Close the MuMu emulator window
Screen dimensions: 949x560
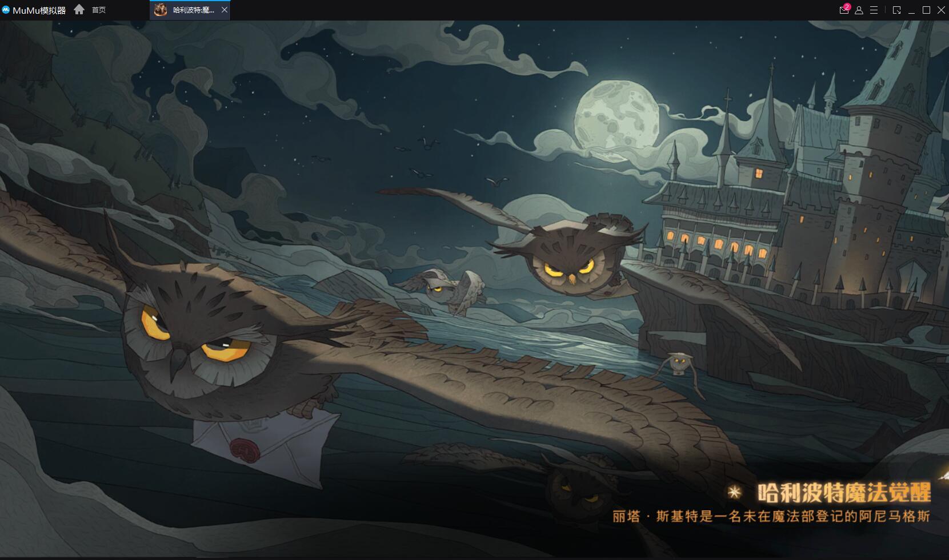tap(941, 10)
